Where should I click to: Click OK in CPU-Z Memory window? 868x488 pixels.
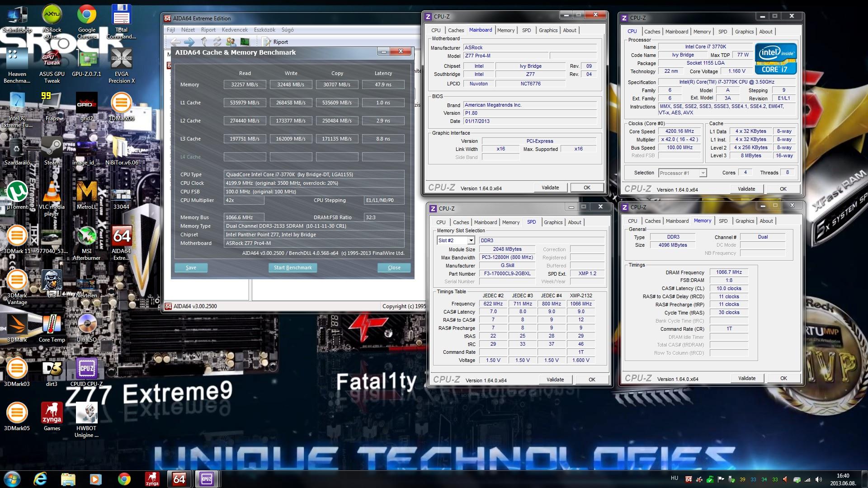(783, 378)
